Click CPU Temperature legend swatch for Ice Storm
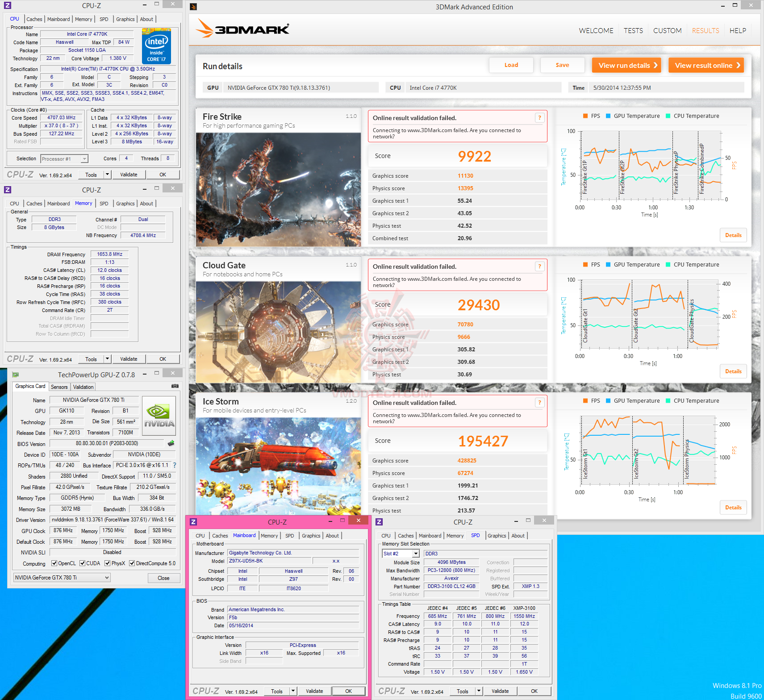 point(668,401)
